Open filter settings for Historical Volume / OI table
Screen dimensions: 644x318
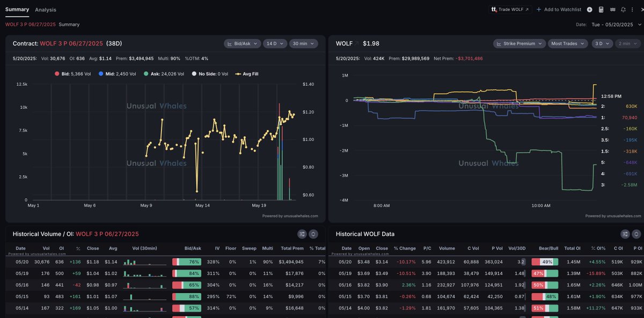302,234
